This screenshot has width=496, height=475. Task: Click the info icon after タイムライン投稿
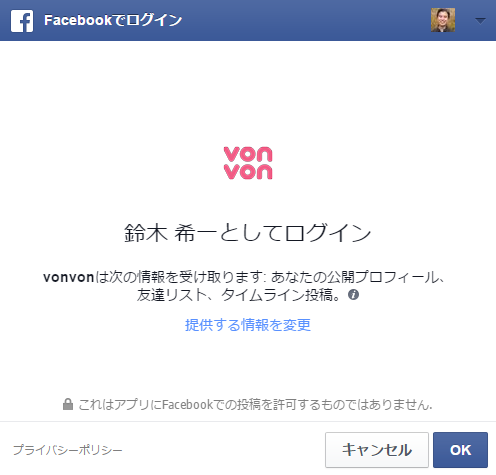click(353, 295)
